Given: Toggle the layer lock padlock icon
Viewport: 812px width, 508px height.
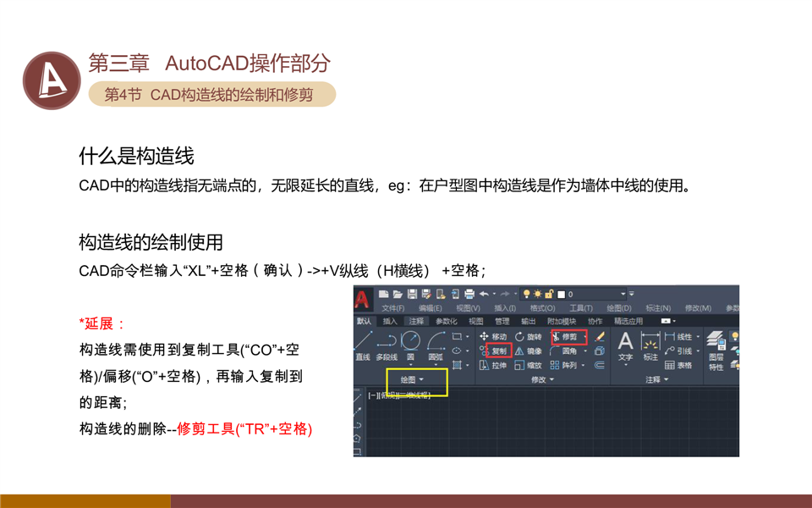Looking at the screenshot, I should coord(550,294).
